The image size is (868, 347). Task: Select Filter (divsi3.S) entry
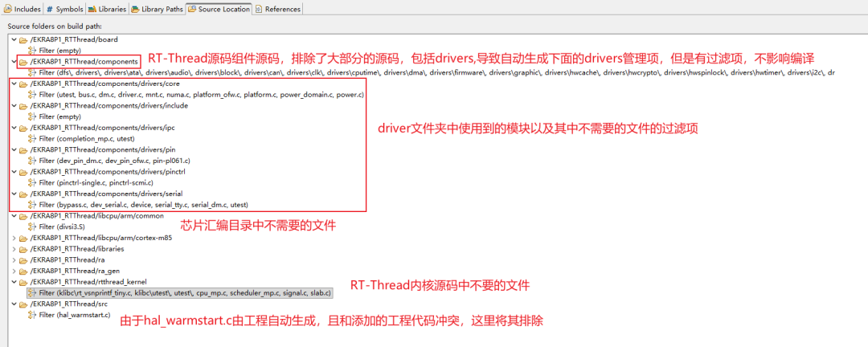(61, 227)
